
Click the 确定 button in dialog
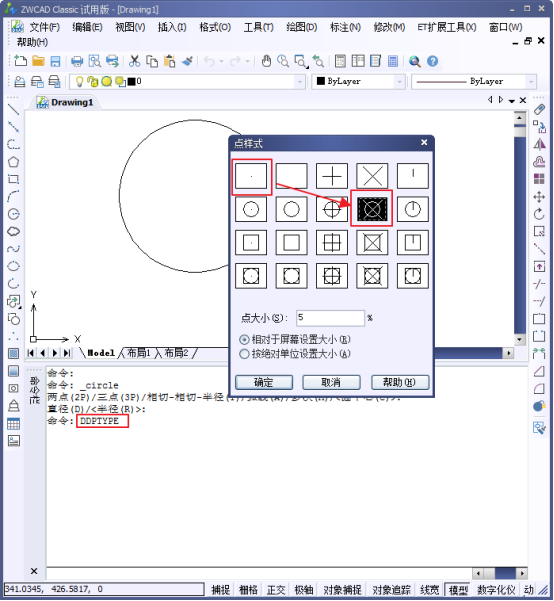click(x=264, y=382)
